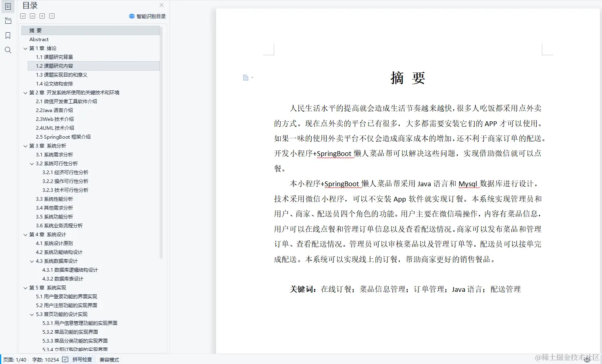
Task: Jump to 摘要 in the outline
Action: (x=90, y=31)
